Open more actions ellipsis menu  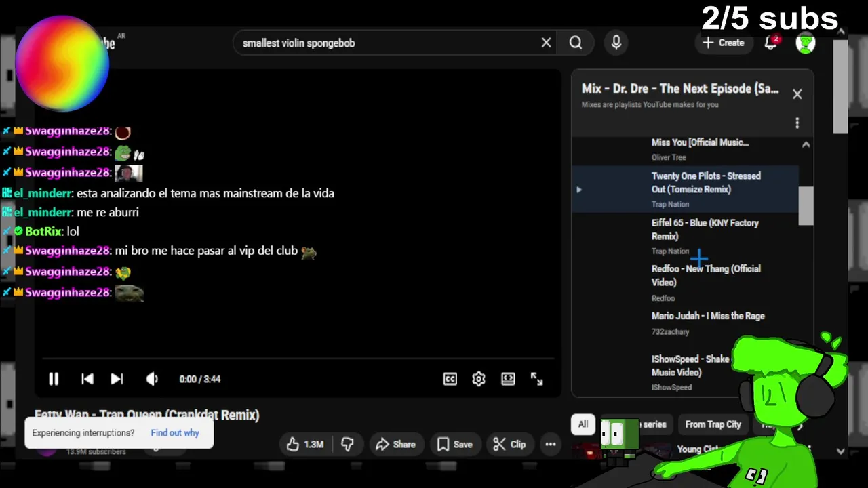[x=551, y=445]
